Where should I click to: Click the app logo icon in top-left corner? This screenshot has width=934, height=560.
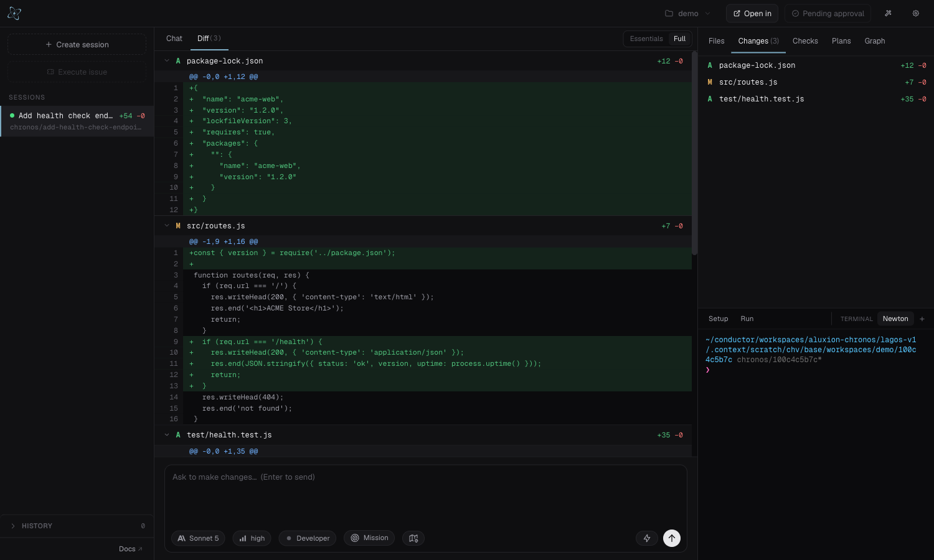coord(14,13)
